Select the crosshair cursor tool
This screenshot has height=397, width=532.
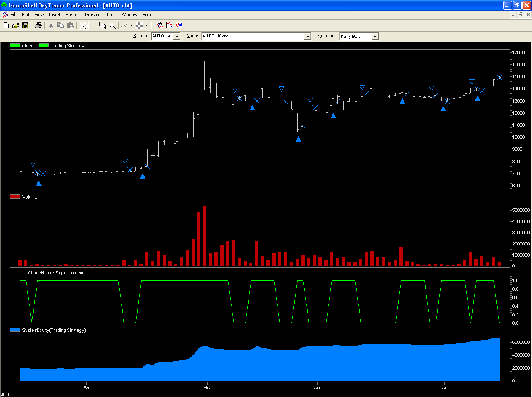(93, 25)
